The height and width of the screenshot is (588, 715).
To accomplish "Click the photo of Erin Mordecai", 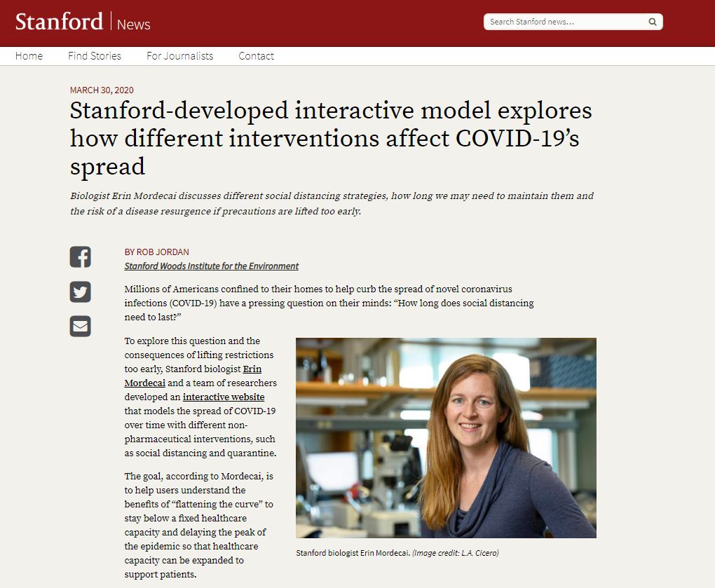I will pyautogui.click(x=446, y=438).
